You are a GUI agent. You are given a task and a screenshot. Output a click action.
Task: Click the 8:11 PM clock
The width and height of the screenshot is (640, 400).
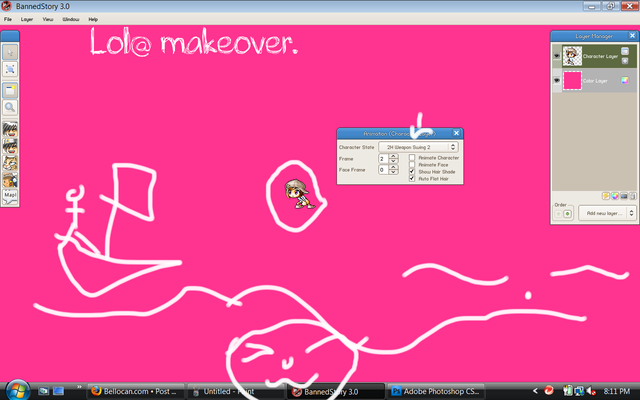pyautogui.click(x=617, y=391)
